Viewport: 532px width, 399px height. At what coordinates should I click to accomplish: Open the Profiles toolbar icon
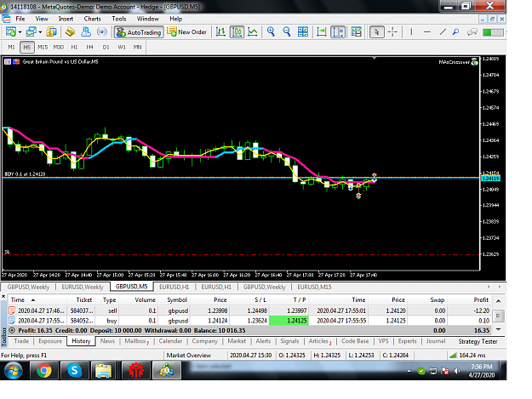(31, 32)
